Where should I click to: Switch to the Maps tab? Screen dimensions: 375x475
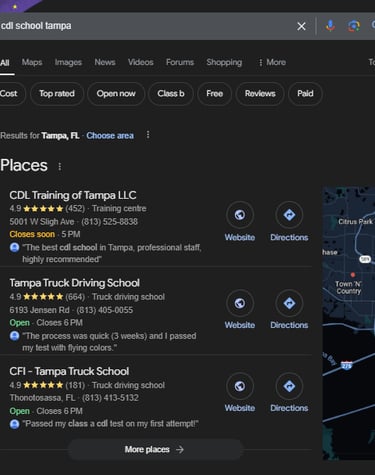pyautogui.click(x=32, y=62)
